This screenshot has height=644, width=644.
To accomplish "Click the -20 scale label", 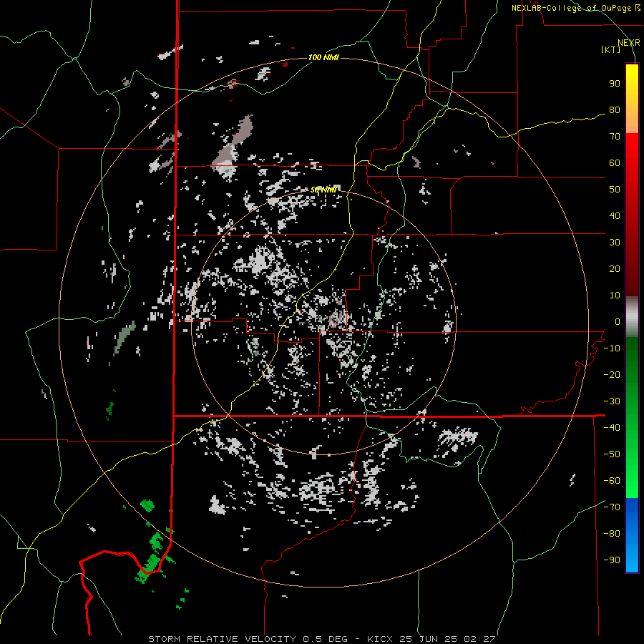I will coord(612,375).
